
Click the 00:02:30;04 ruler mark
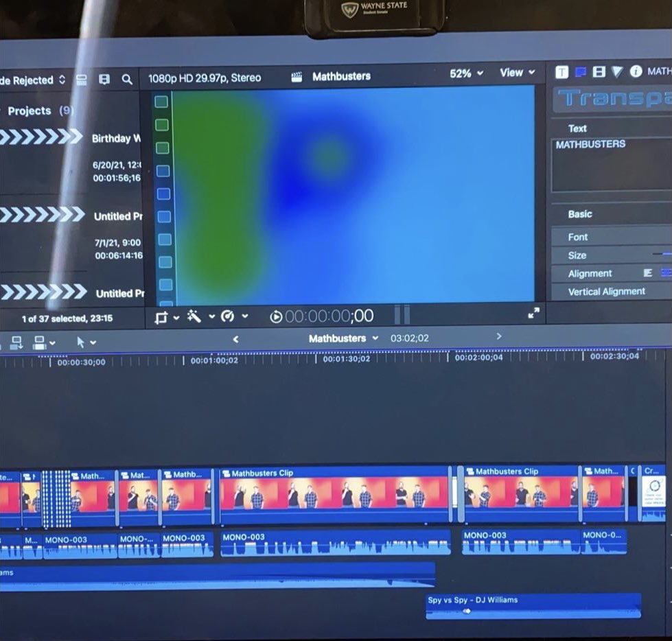coord(614,356)
